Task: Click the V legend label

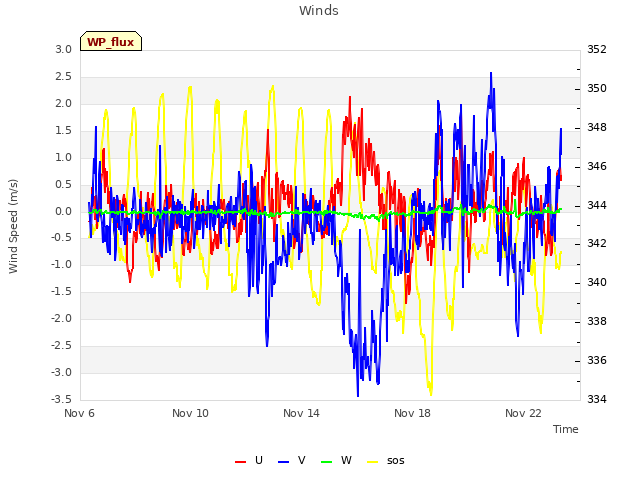Action: [302, 460]
